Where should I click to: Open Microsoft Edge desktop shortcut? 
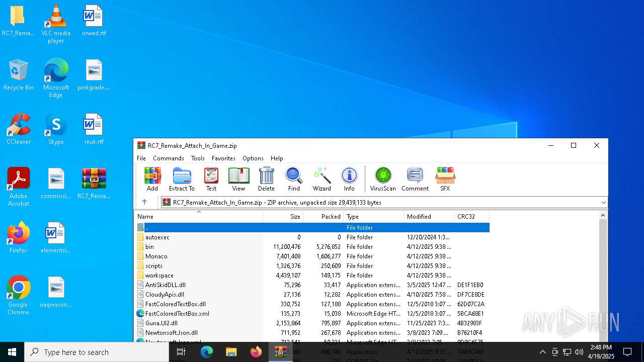point(56,78)
